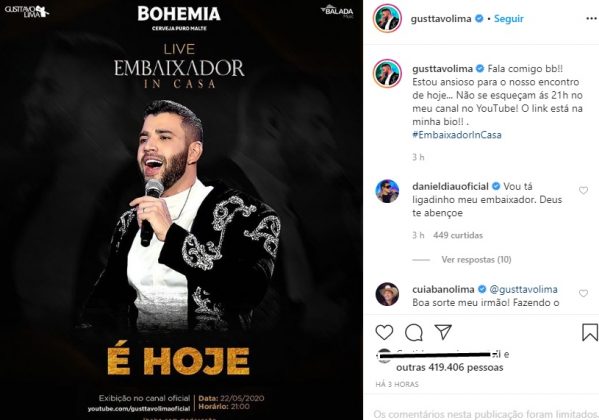Click the caption author avatar gusttavolima
The height and width of the screenshot is (420, 599).
387,73
